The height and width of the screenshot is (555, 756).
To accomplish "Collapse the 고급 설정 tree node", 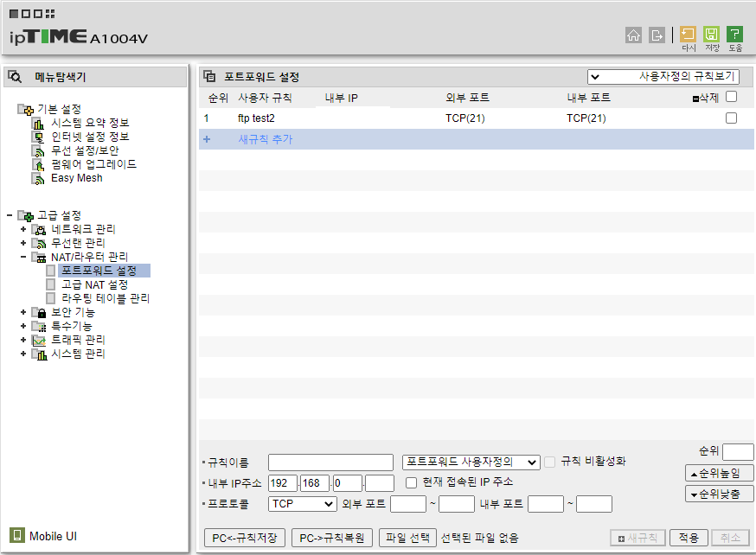I will 10,215.
